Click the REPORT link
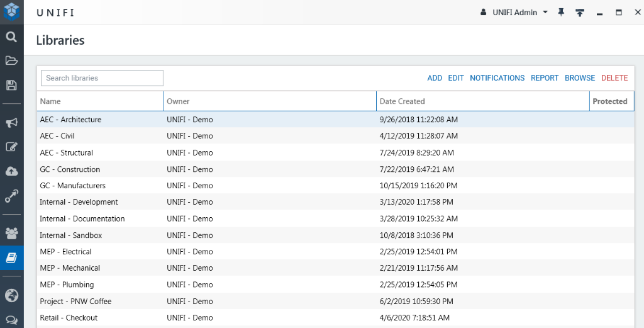This screenshot has width=644, height=328. point(545,78)
